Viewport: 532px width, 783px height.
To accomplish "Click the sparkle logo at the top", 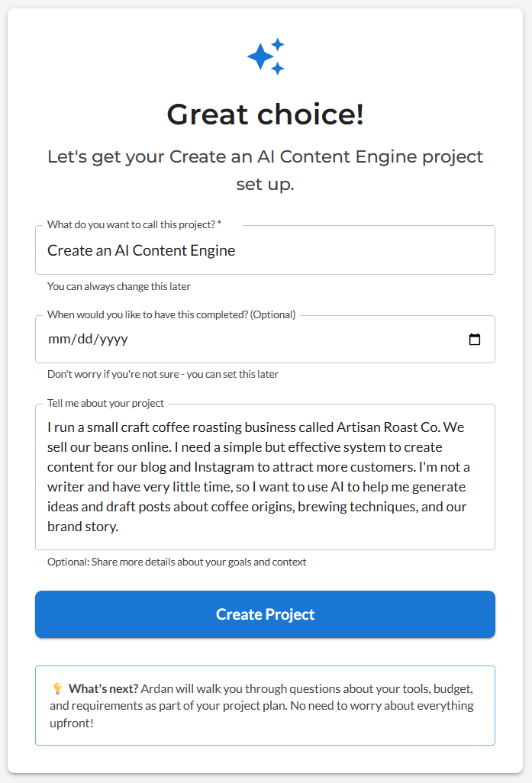I will click(266, 55).
